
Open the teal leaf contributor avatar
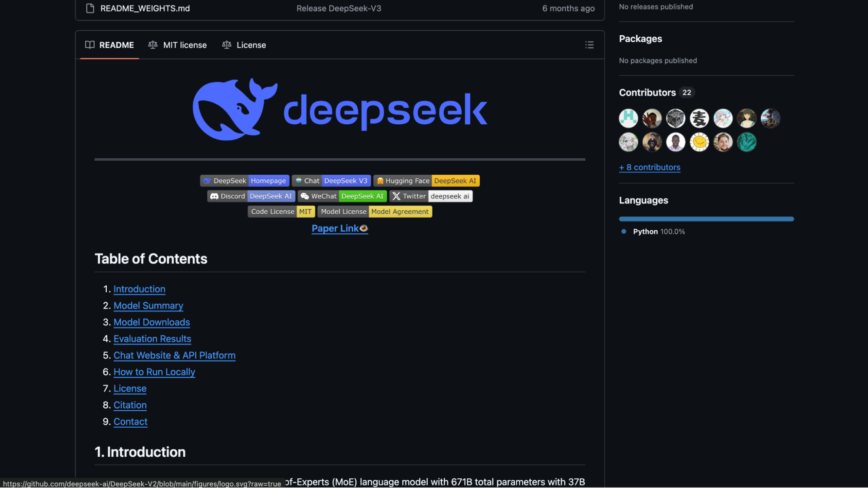747,142
